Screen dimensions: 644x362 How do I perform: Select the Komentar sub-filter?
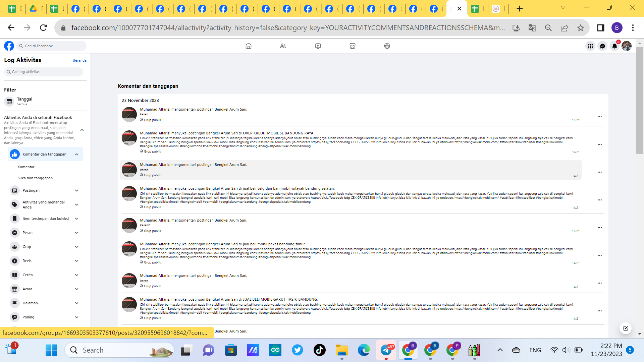click(26, 167)
